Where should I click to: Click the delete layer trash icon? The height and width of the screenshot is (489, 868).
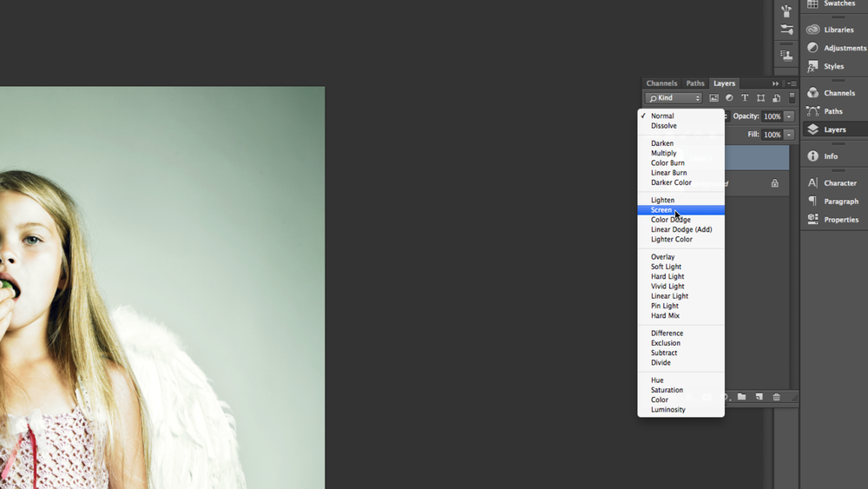point(776,397)
